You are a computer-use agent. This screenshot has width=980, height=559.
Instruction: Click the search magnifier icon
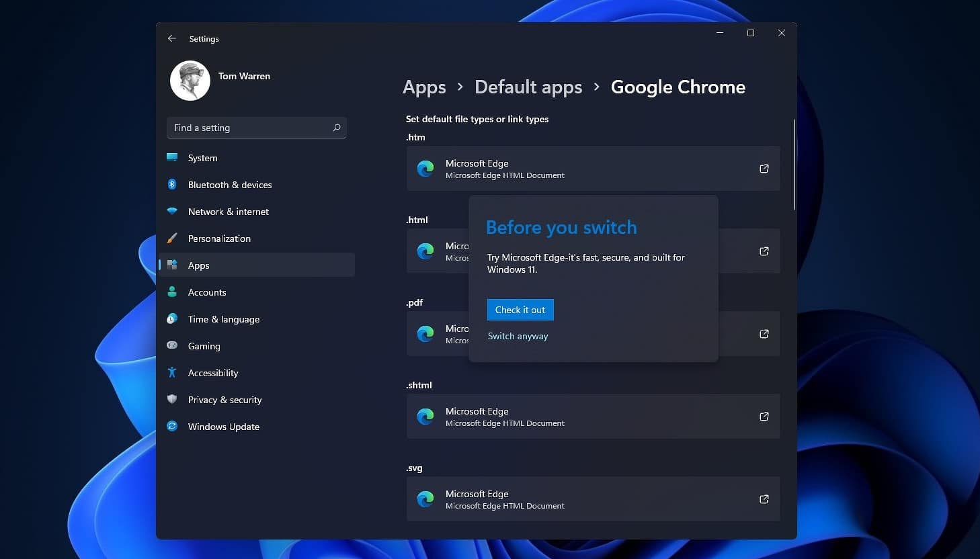click(x=337, y=128)
